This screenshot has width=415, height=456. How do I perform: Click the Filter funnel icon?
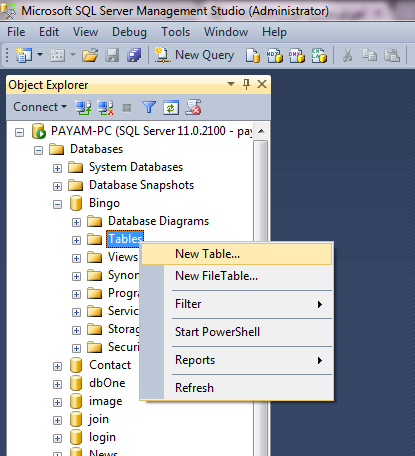click(x=149, y=107)
